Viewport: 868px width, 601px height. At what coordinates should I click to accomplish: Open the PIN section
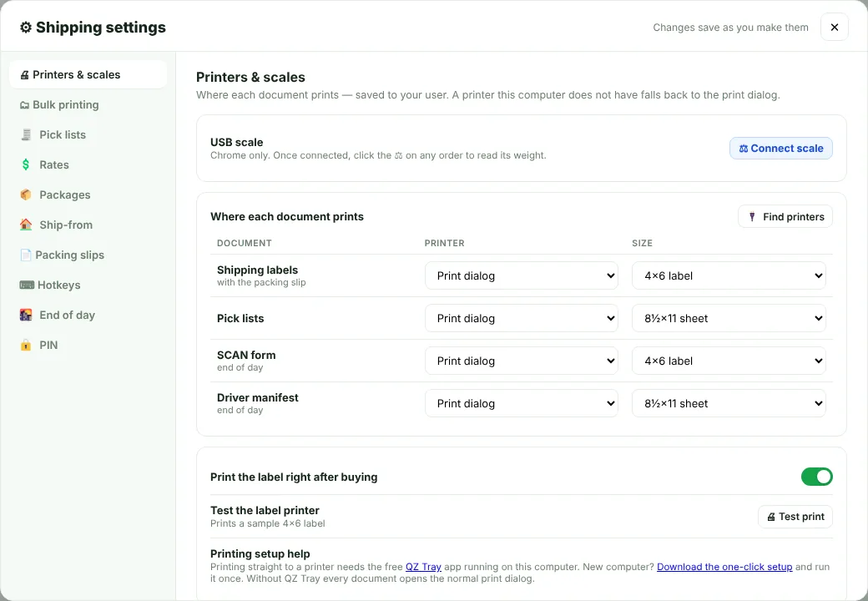click(x=88, y=346)
